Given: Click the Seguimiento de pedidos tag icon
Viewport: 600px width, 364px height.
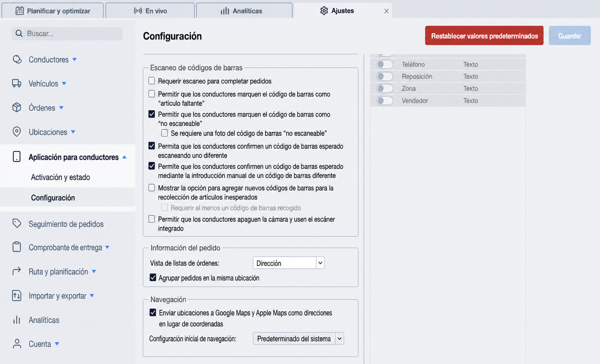Looking at the screenshot, I should [x=16, y=224].
